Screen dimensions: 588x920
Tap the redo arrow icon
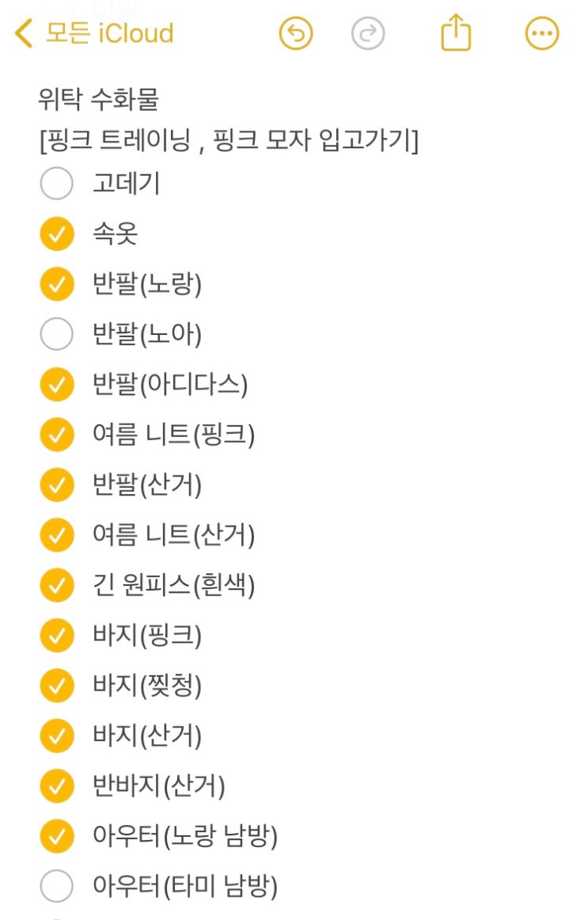pos(368,33)
